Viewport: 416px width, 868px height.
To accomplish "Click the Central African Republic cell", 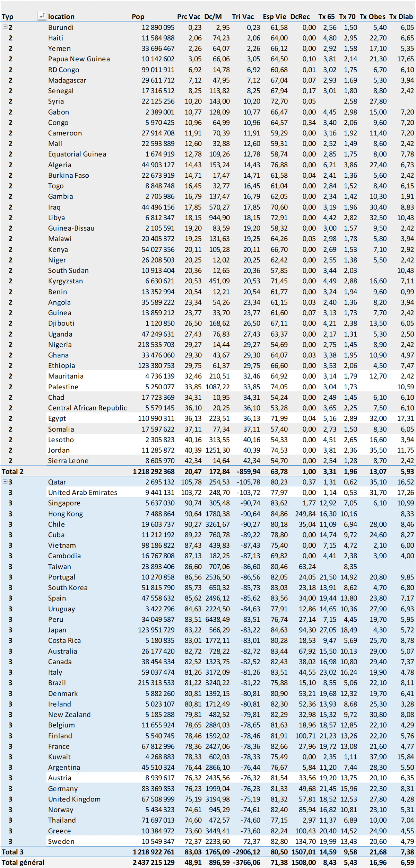I will 87,408.
